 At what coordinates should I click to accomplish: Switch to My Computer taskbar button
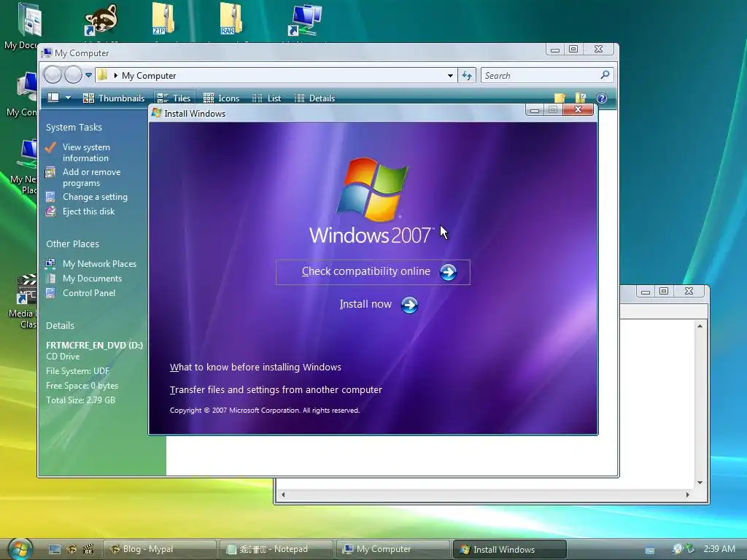tap(392, 549)
